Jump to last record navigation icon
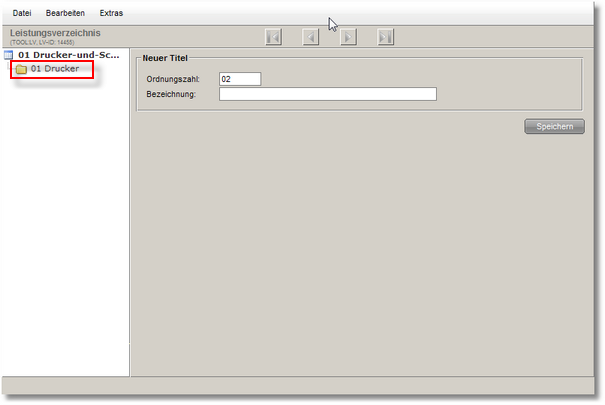 click(386, 37)
